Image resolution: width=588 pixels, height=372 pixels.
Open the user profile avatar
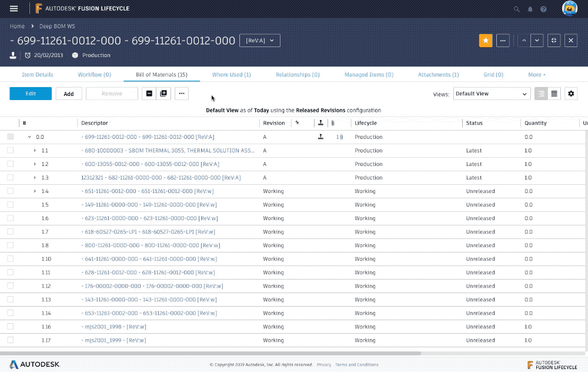(x=569, y=8)
